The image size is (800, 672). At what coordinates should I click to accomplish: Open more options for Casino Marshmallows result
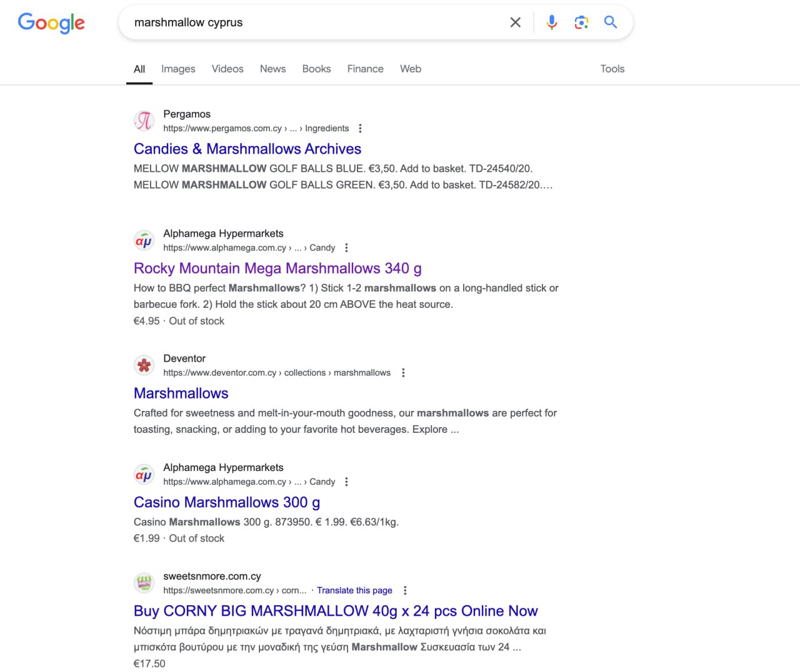point(346,482)
